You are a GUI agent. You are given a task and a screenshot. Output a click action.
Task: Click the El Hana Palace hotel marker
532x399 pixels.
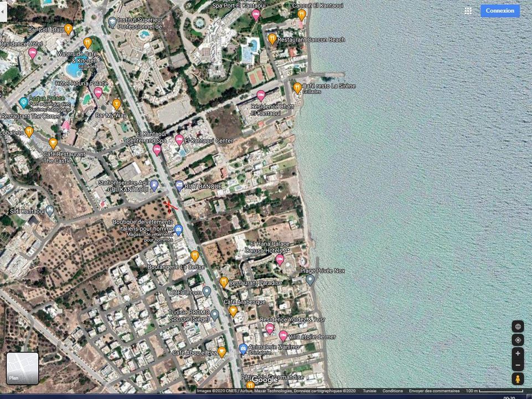point(280,259)
